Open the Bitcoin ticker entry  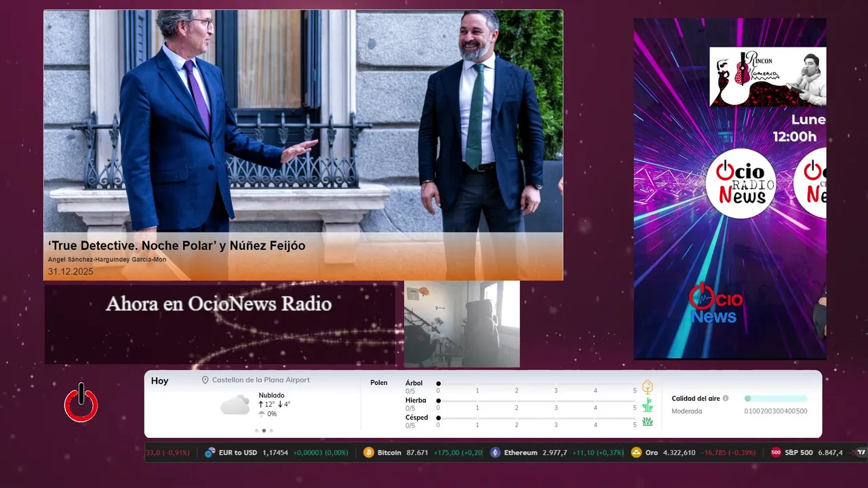pyautogui.click(x=422, y=452)
